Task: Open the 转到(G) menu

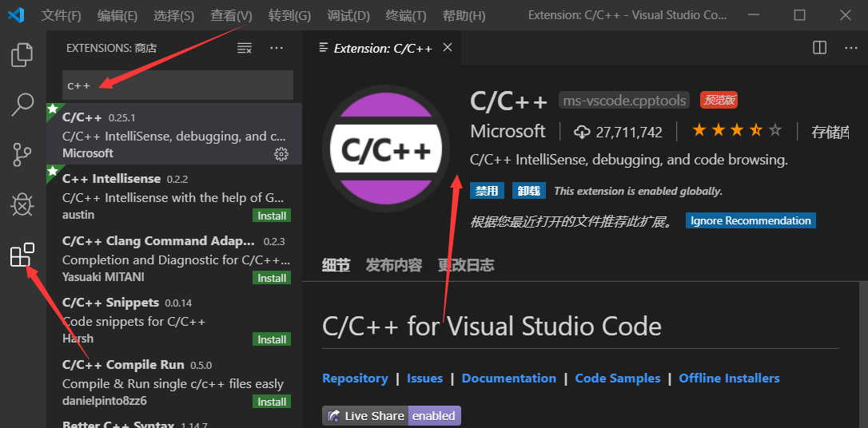Action: (289, 15)
